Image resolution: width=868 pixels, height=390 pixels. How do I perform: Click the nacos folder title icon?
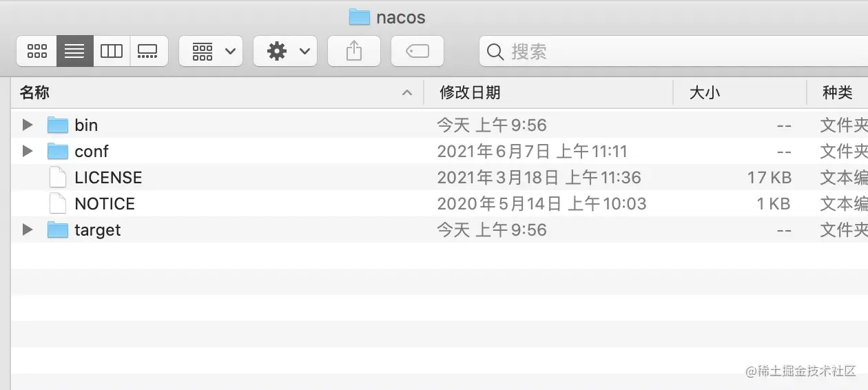click(359, 17)
